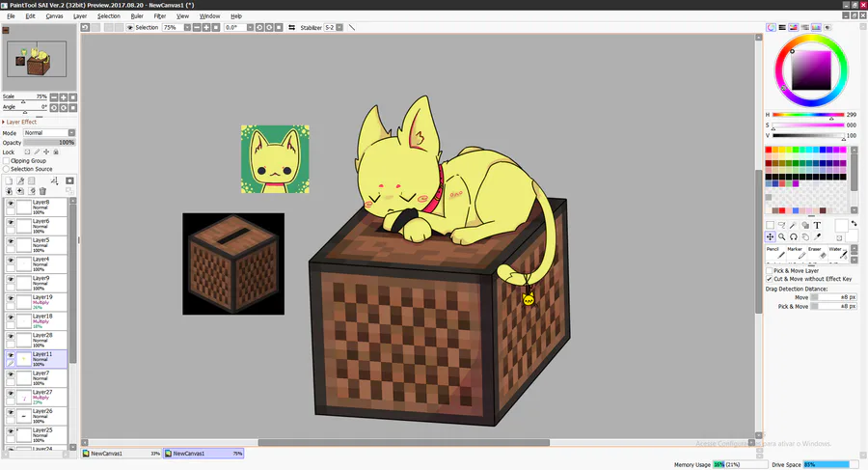This screenshot has width=868, height=470.
Task: Hide Layer8 using its eye icon
Action: [11, 204]
